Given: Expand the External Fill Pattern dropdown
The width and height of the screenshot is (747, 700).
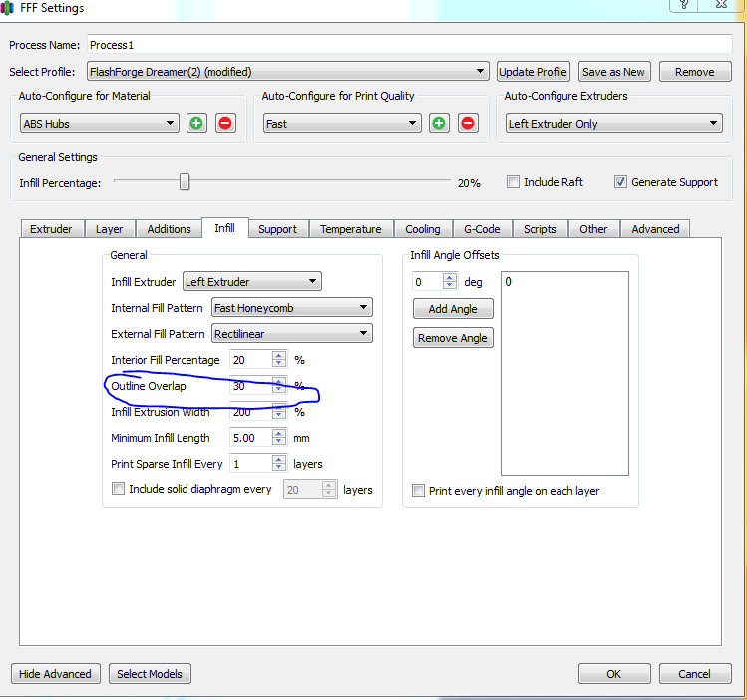Looking at the screenshot, I should [x=292, y=334].
